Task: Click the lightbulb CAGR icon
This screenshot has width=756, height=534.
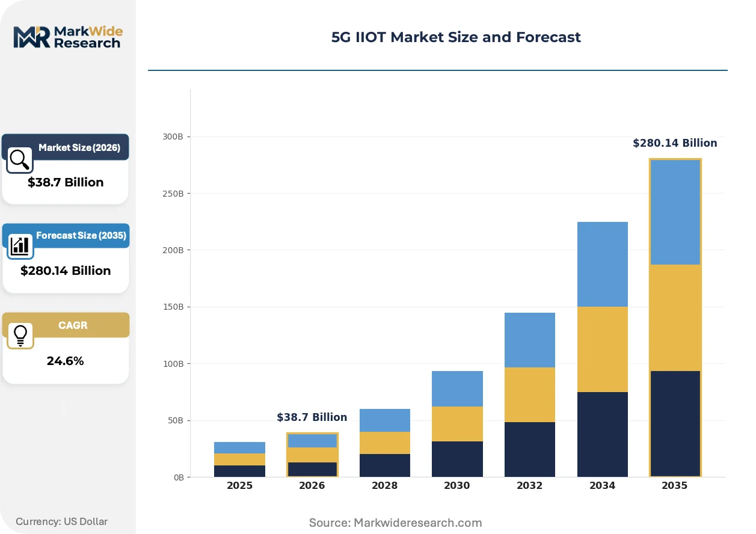Action: 20,336
